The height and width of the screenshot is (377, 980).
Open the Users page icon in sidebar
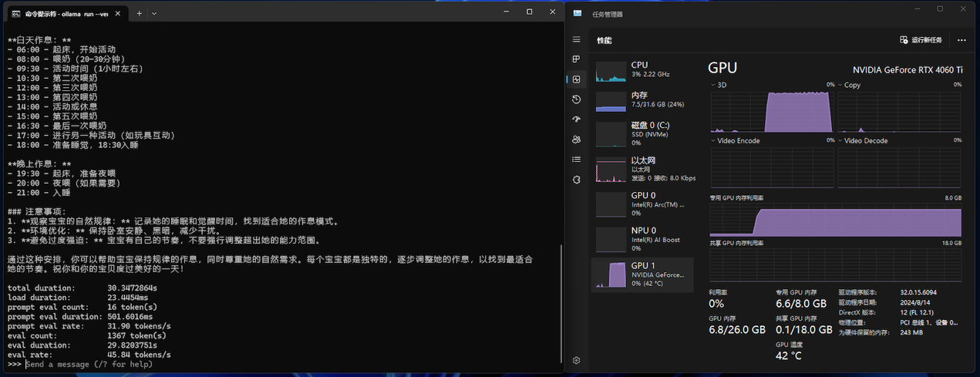(576, 140)
